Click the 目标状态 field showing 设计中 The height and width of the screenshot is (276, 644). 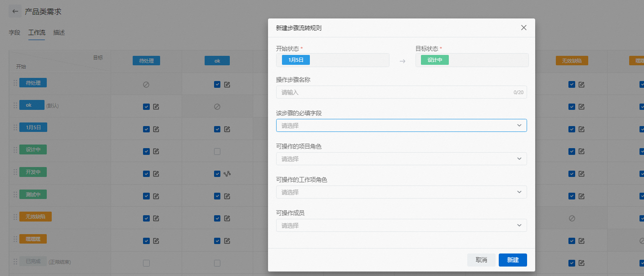472,60
